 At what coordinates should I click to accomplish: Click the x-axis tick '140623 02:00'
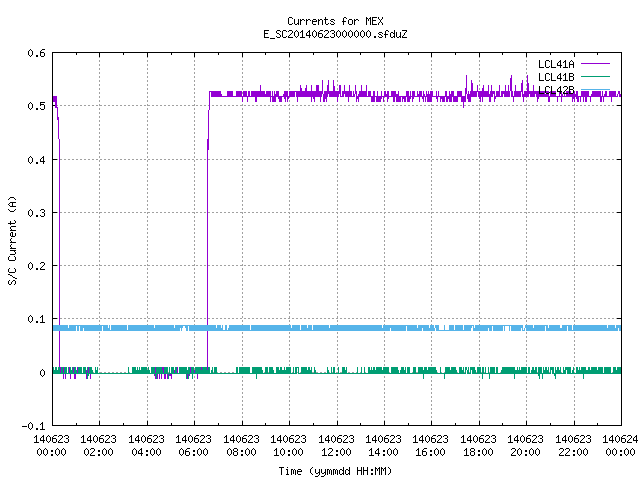(98, 446)
